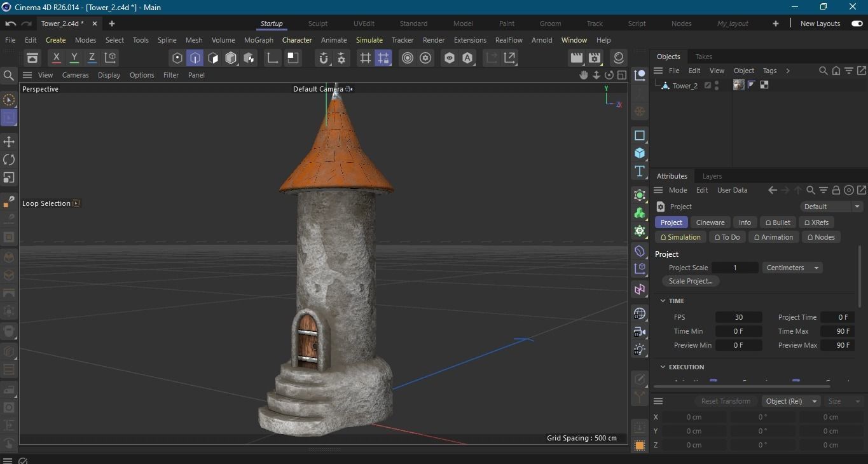Open the Object (Rel) dropdown
The image size is (868, 464).
[x=791, y=401]
